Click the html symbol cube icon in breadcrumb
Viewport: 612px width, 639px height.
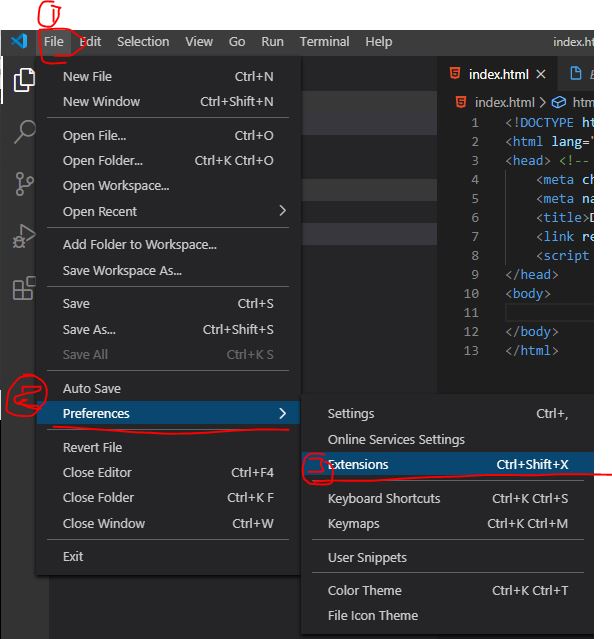pyautogui.click(x=559, y=102)
